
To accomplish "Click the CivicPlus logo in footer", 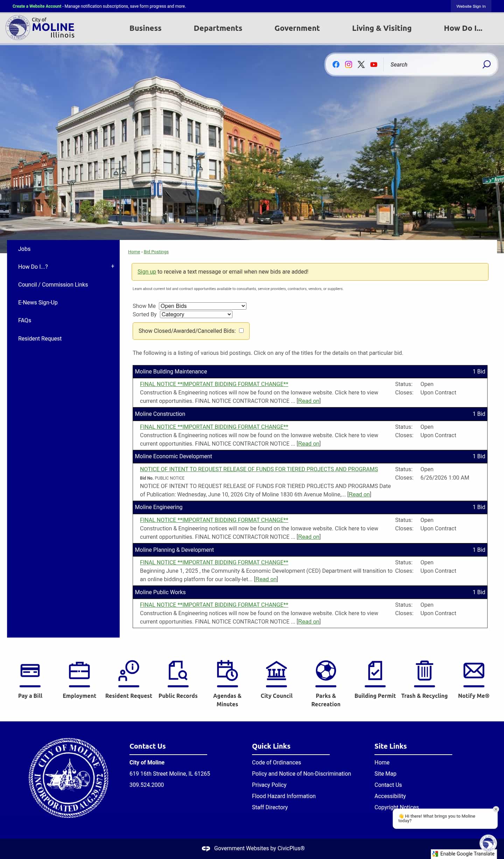I will point(206,848).
